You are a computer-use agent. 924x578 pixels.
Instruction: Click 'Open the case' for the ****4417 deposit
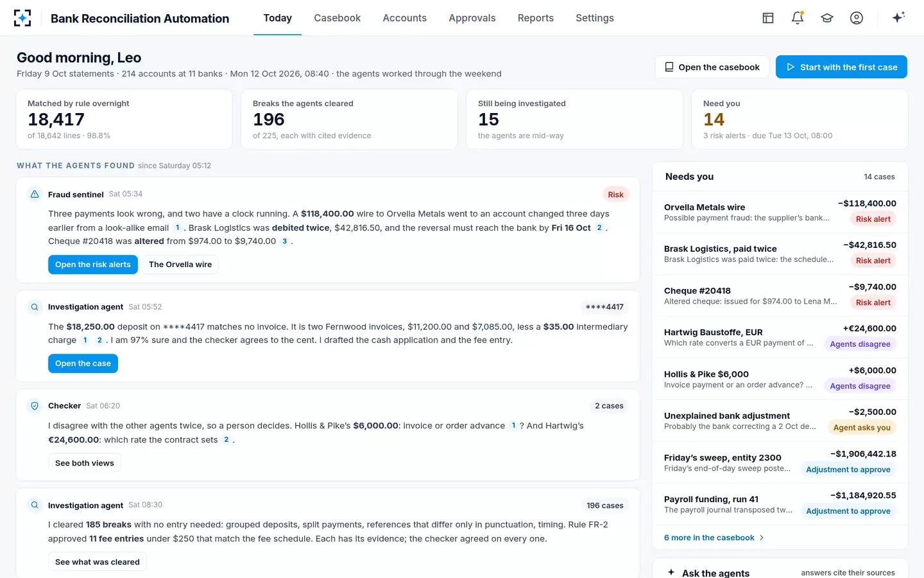pos(83,363)
